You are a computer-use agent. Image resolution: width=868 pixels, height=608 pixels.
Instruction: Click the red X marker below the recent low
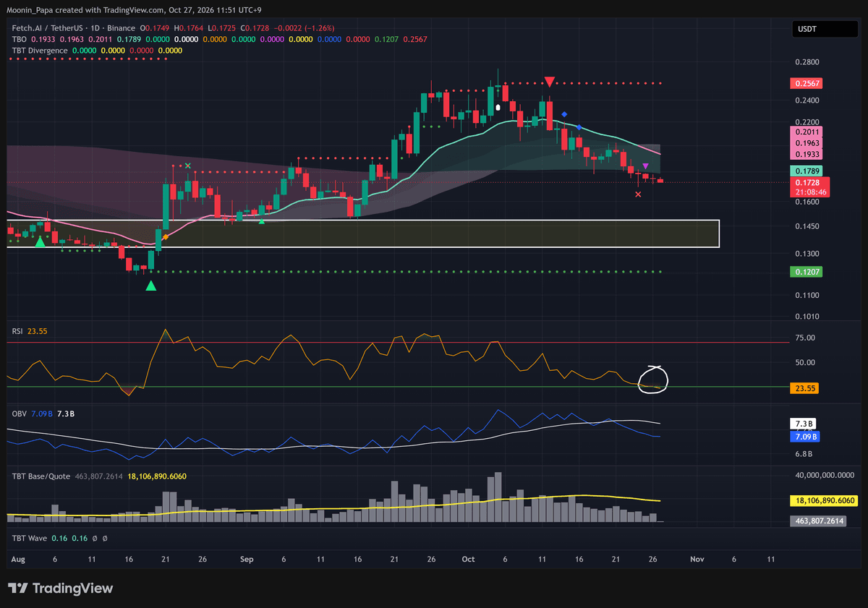637,194
